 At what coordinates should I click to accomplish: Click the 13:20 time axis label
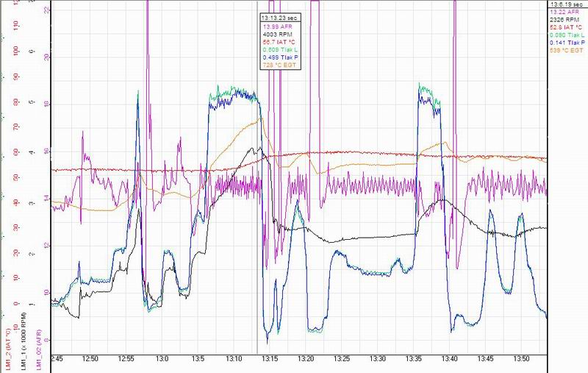pyautogui.click(x=306, y=359)
